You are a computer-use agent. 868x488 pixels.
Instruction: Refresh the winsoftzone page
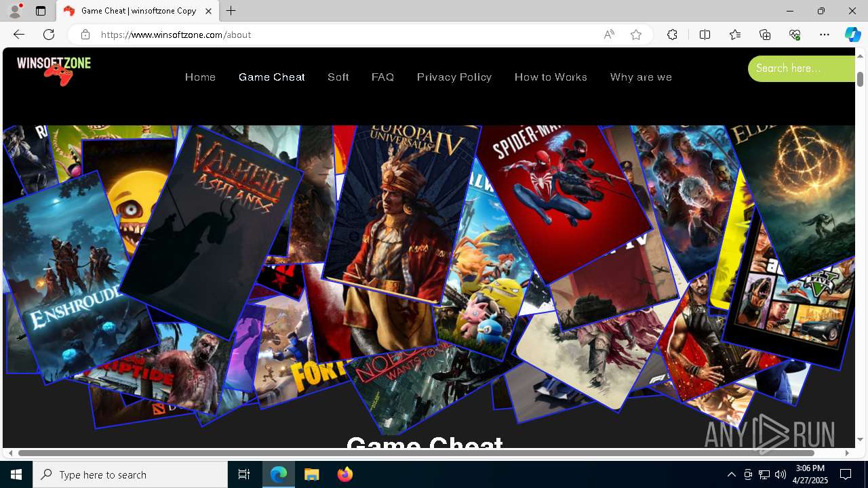pos(49,35)
